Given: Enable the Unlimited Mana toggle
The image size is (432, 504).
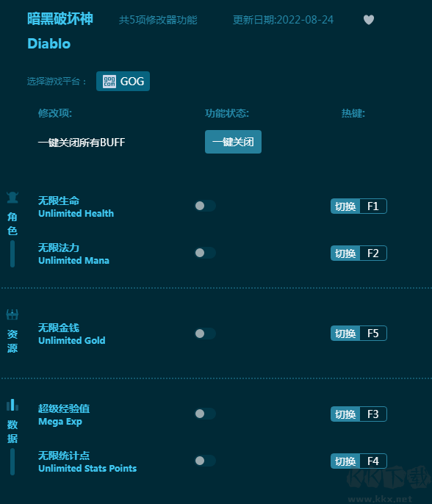Looking at the screenshot, I should (x=205, y=253).
